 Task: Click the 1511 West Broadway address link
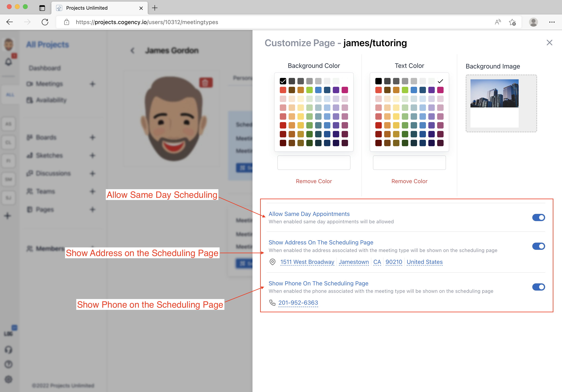pyautogui.click(x=307, y=262)
